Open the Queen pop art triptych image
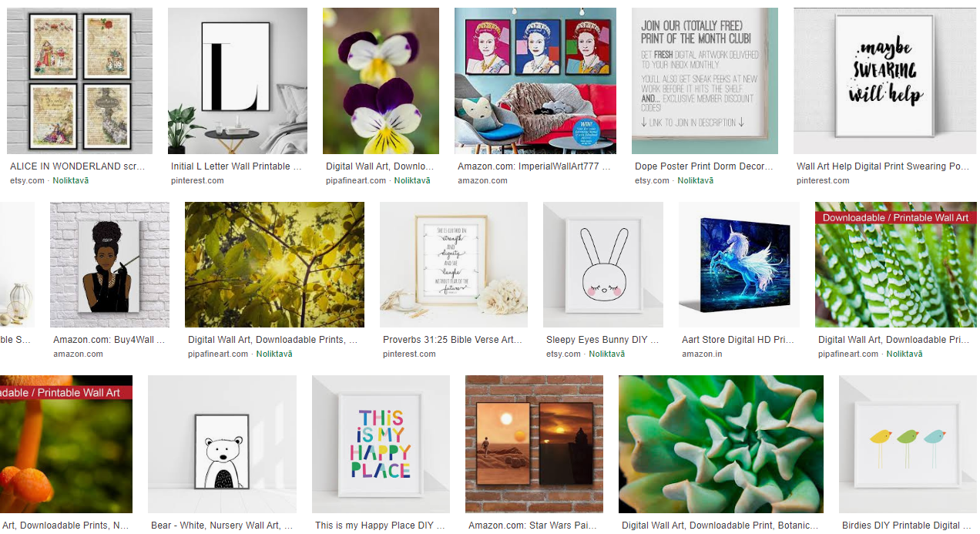Viewport: 980px width, 534px height. point(535,81)
